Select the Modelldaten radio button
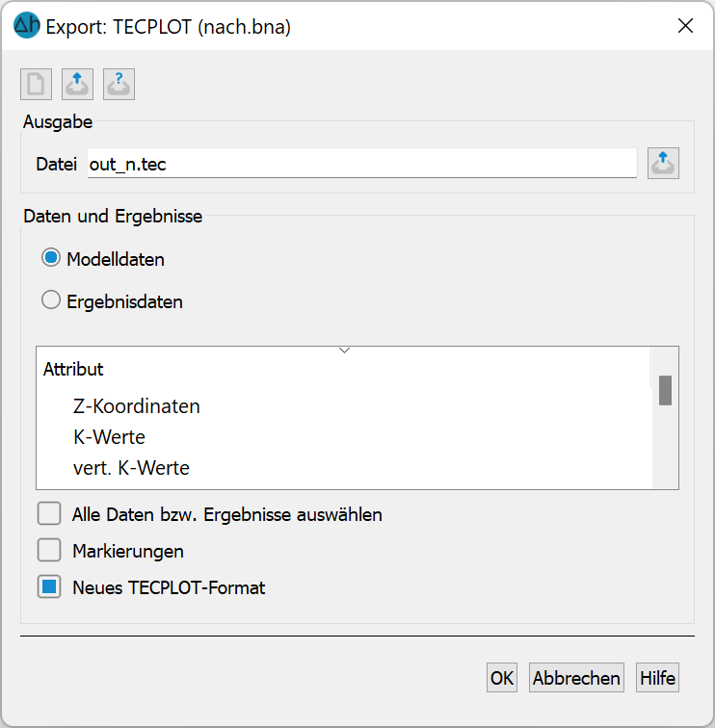Image resolution: width=715 pixels, height=728 pixels. [x=51, y=258]
